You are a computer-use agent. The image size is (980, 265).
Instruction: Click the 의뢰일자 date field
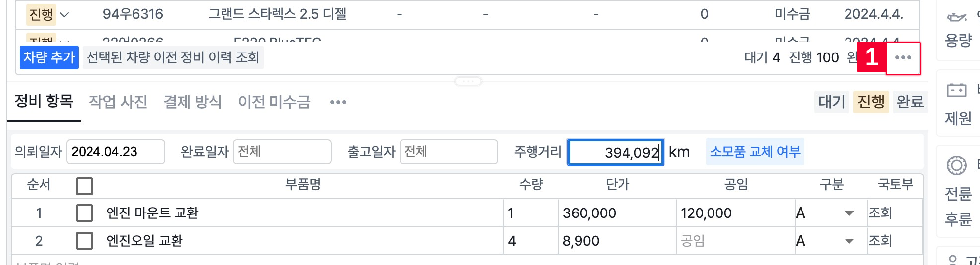[115, 152]
